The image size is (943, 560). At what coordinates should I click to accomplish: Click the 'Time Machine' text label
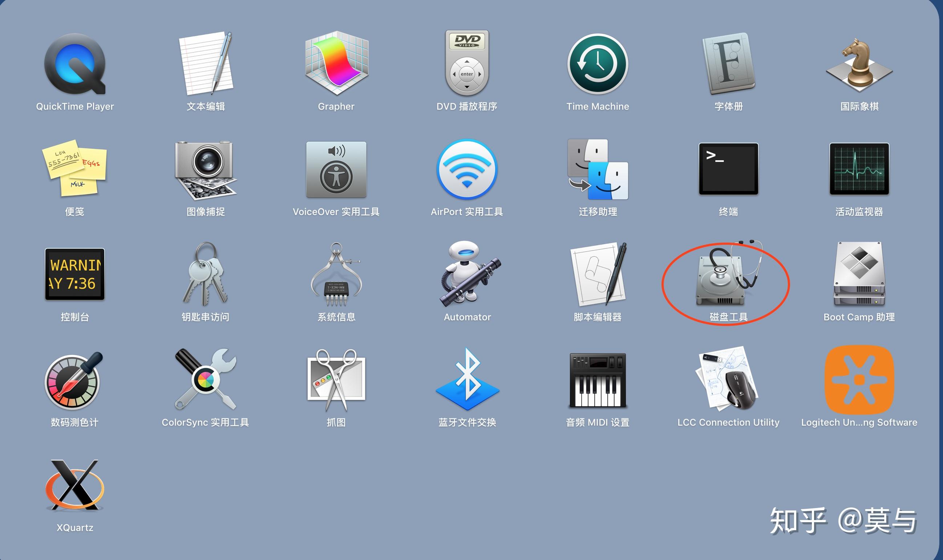click(598, 106)
